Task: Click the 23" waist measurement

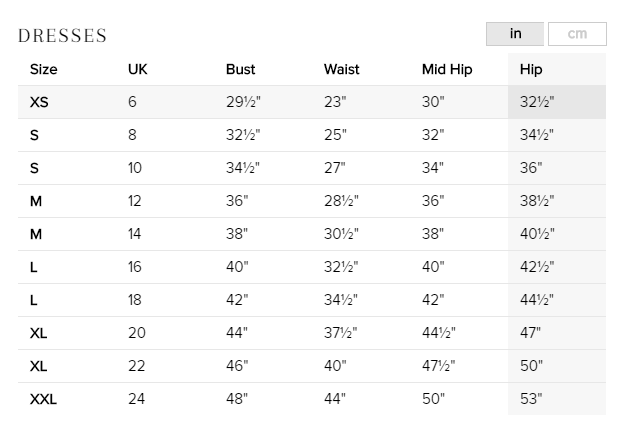Action: (335, 102)
